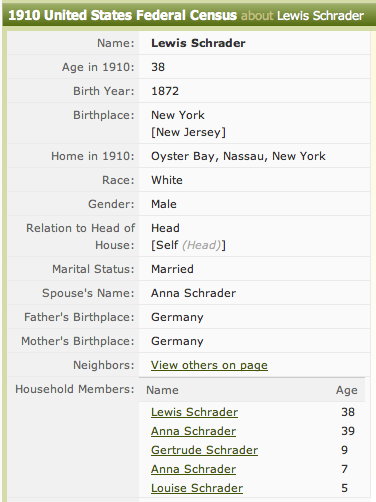Click the Oyster Bay, Nassau, New York value
The width and height of the screenshot is (376, 502).
point(238,156)
